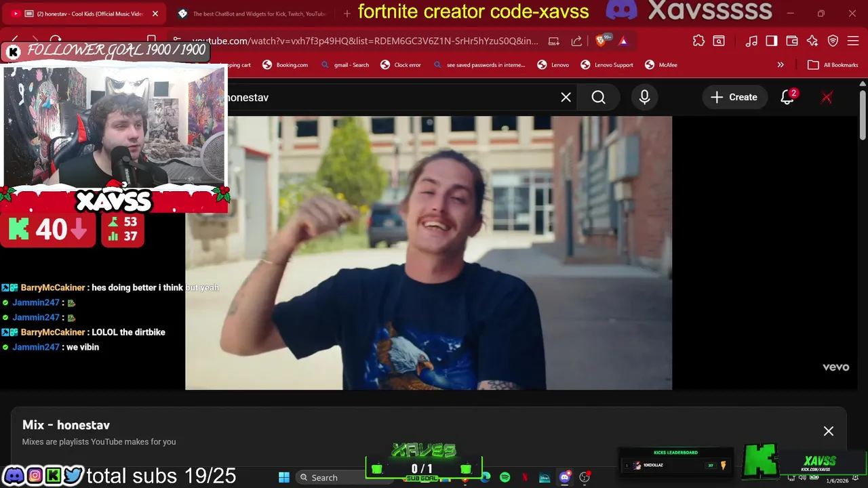
Task: Start YouTube voice search with microphone
Action: click(x=644, y=98)
